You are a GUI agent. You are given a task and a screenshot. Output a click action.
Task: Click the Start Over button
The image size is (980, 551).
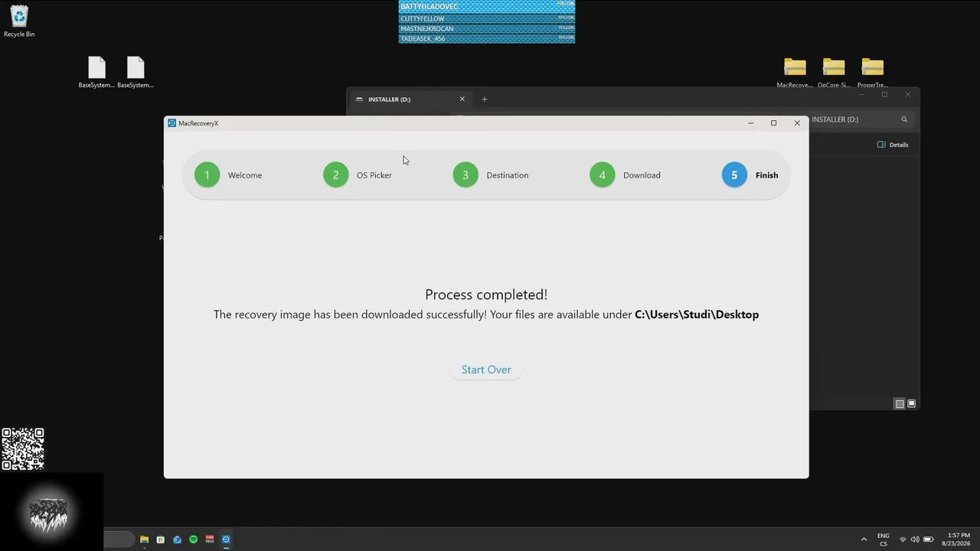[486, 370]
